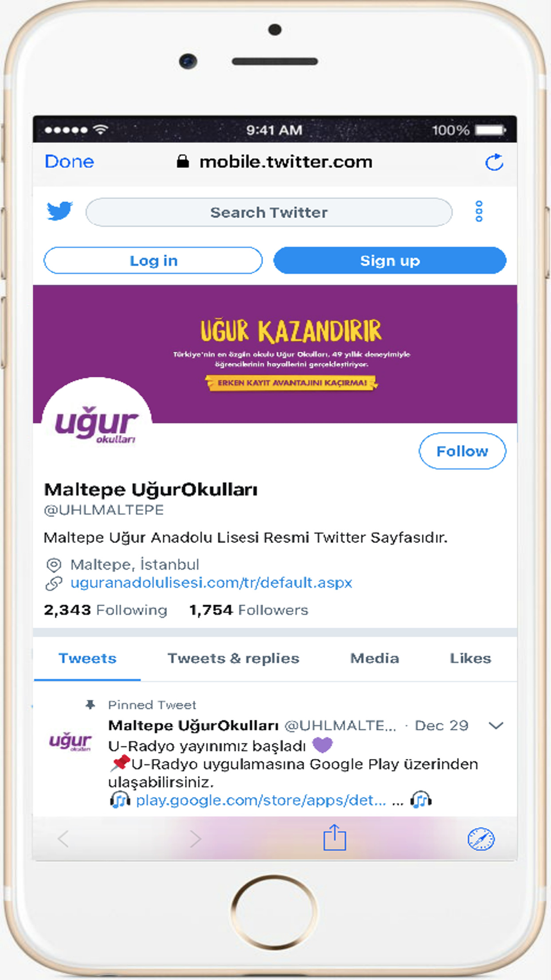Open the Media tab
551x980 pixels.
(375, 658)
